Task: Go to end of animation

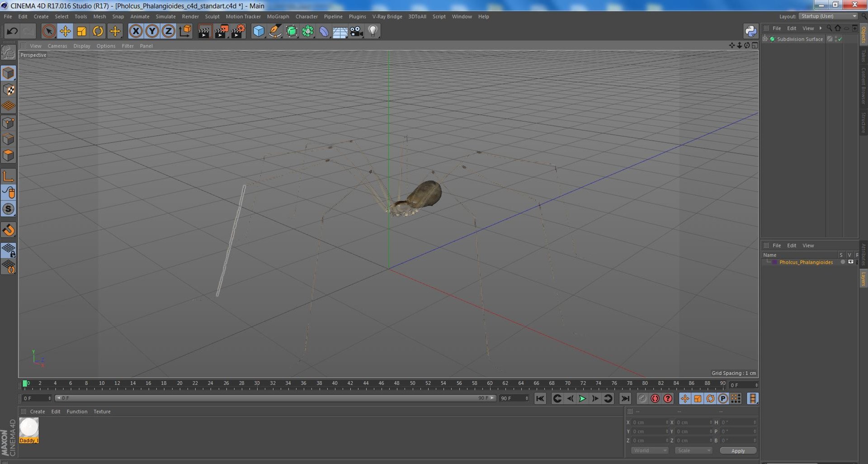Action: (x=625, y=398)
